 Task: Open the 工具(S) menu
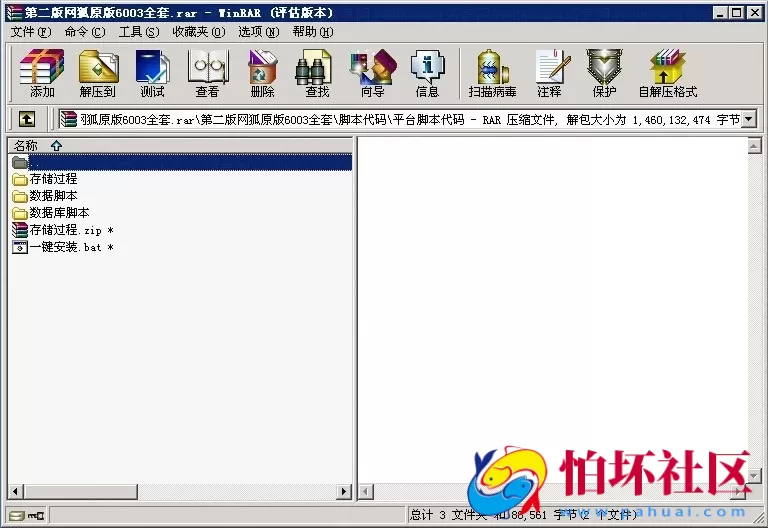pos(139,32)
